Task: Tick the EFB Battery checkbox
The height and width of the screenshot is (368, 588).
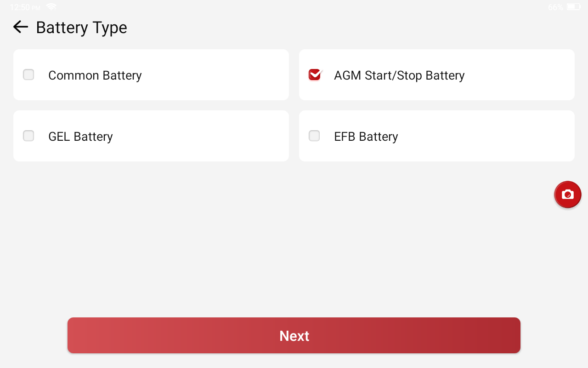Action: tap(314, 136)
